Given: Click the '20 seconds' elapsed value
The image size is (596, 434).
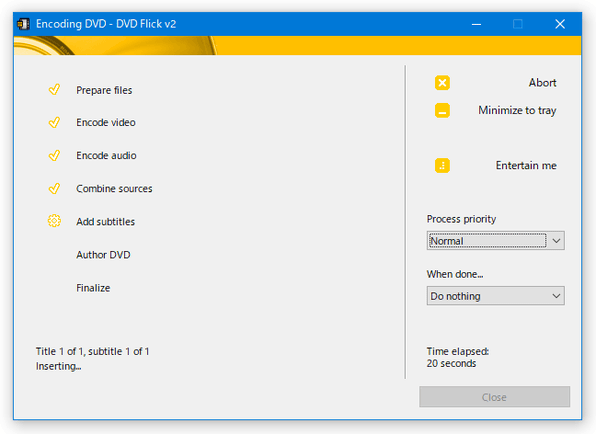Looking at the screenshot, I should pyautogui.click(x=451, y=363).
